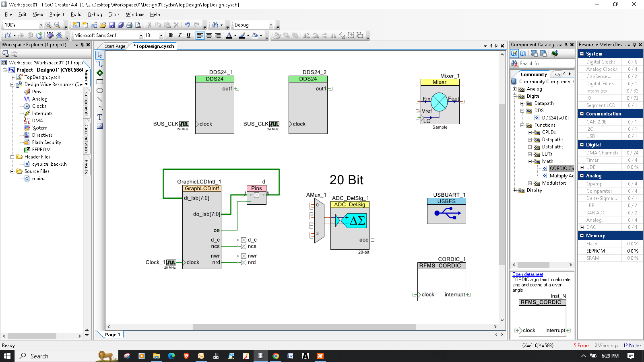Click the zoom out magnifier icon
This screenshot has width=644, height=362.
[x=57, y=25]
